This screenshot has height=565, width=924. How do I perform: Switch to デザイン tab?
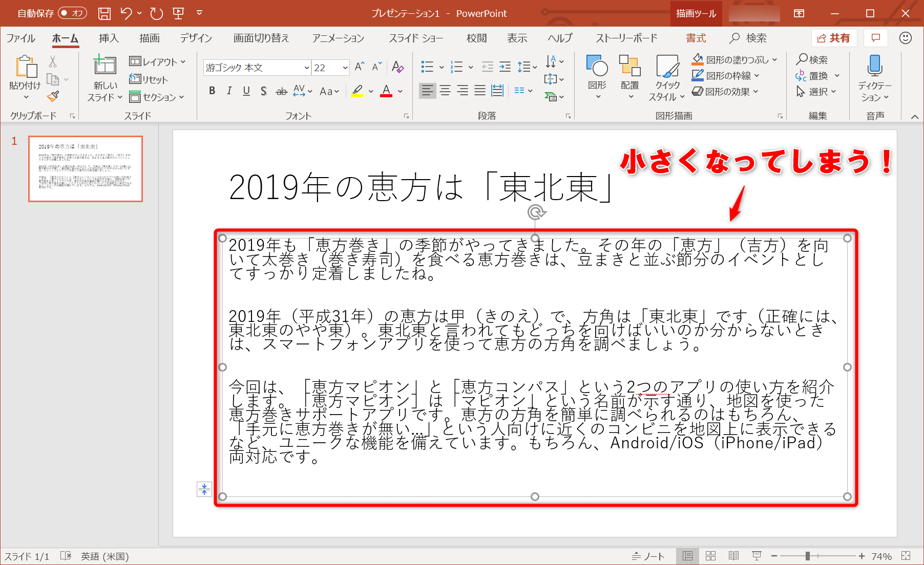pos(196,38)
